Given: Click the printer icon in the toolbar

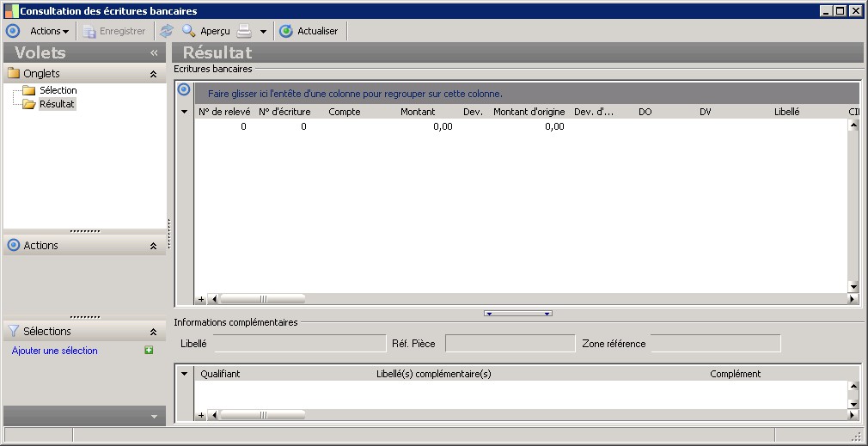Looking at the screenshot, I should [x=244, y=31].
